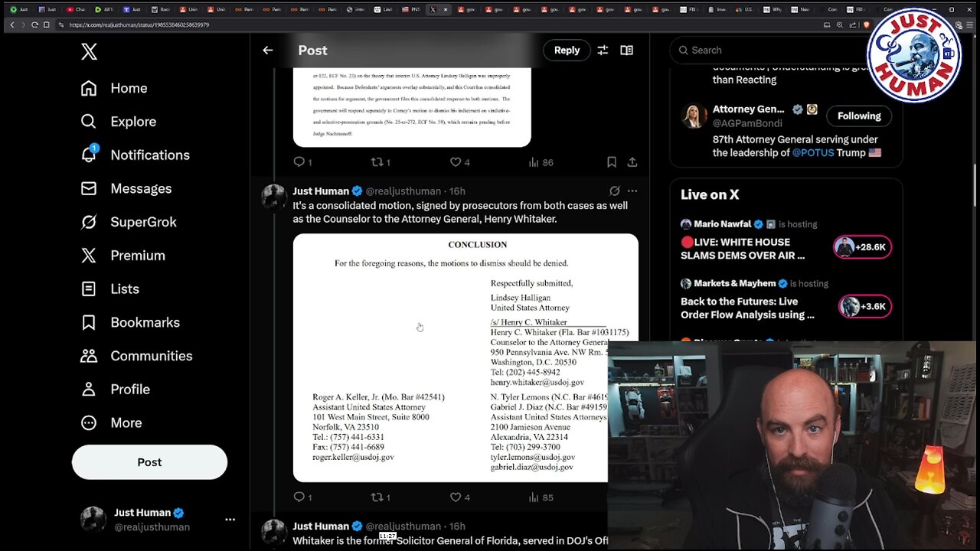This screenshot has height=551, width=980.
Task: View analytics showing 85 views
Action: click(x=541, y=497)
